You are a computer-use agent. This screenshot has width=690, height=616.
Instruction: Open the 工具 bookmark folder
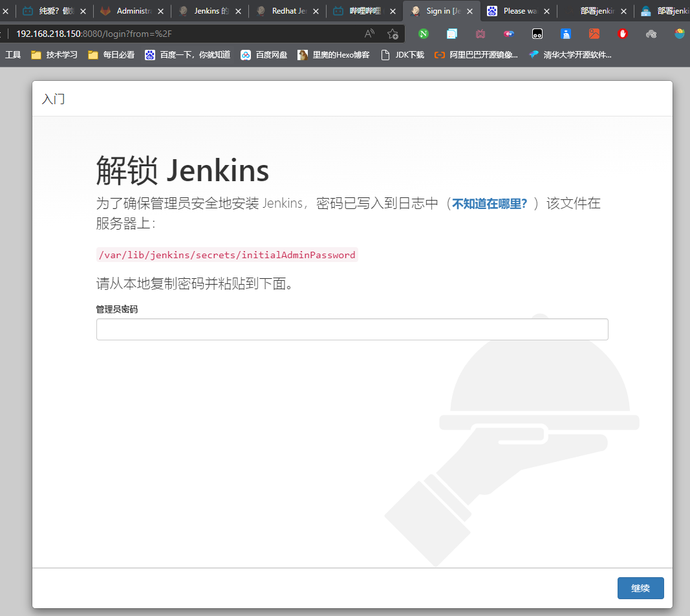[x=13, y=54]
